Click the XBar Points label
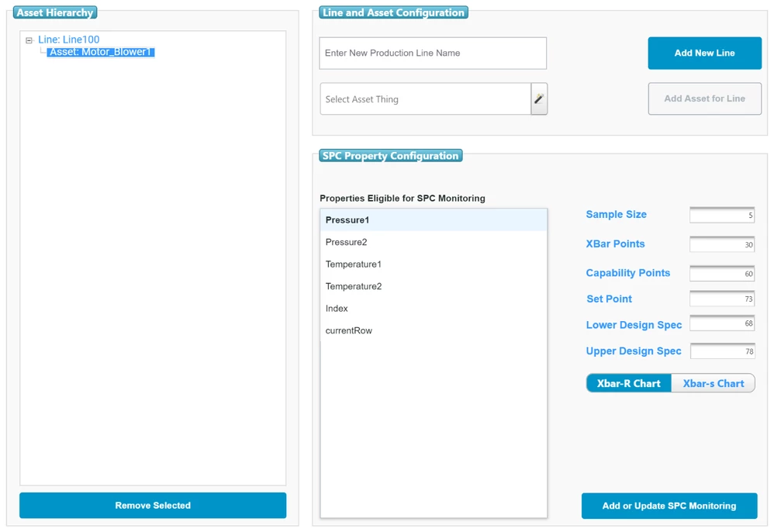Viewport: 774px width, 532px height. tap(615, 244)
